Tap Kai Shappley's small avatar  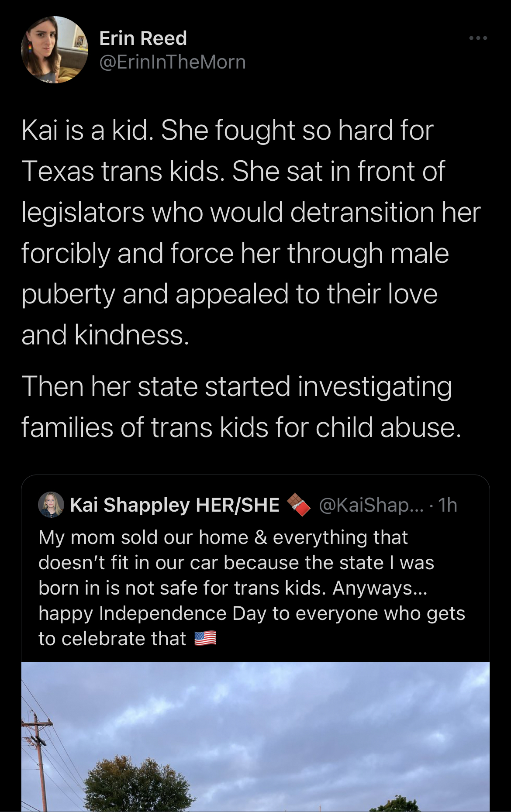click(x=51, y=505)
